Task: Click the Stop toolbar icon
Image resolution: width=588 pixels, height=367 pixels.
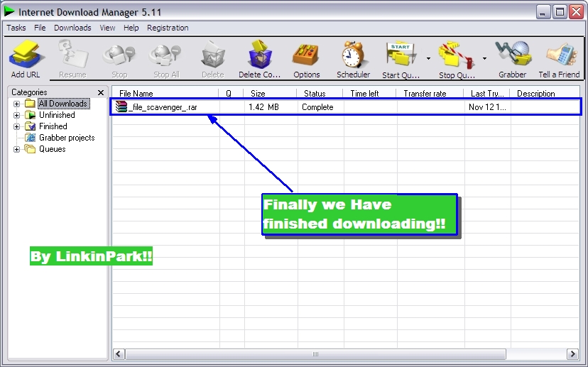Action: point(119,55)
